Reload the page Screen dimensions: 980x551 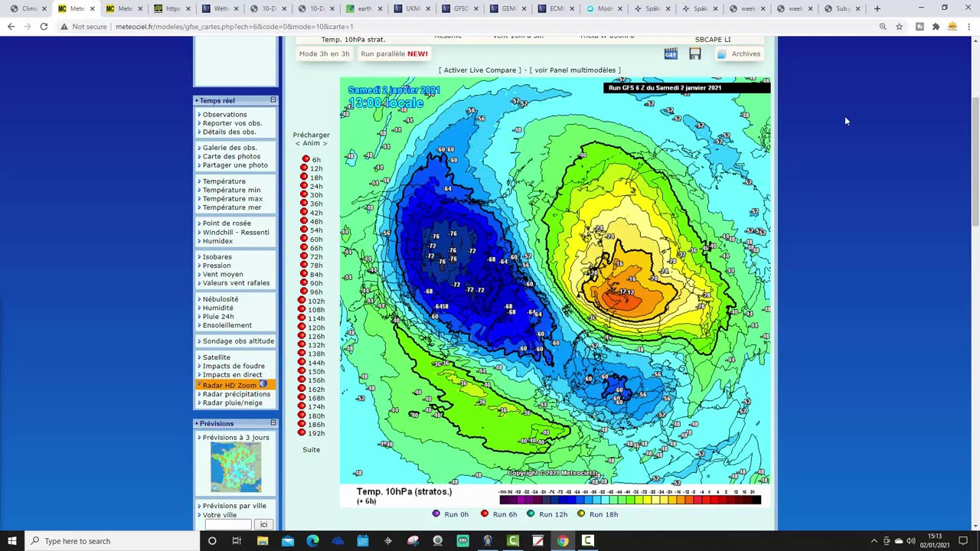pyautogui.click(x=44, y=26)
